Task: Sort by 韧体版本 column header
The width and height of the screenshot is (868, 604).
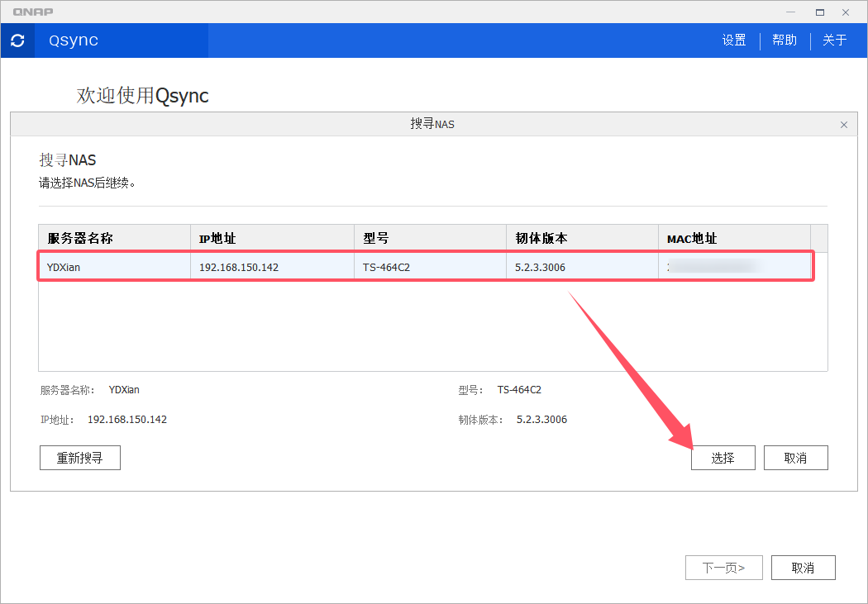Action: (582, 239)
